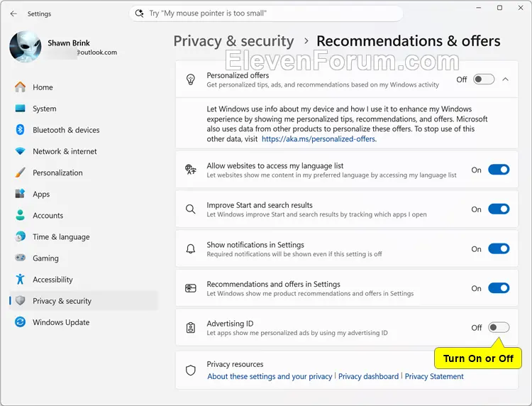Click the Recommendations and offers card icon

191,288
